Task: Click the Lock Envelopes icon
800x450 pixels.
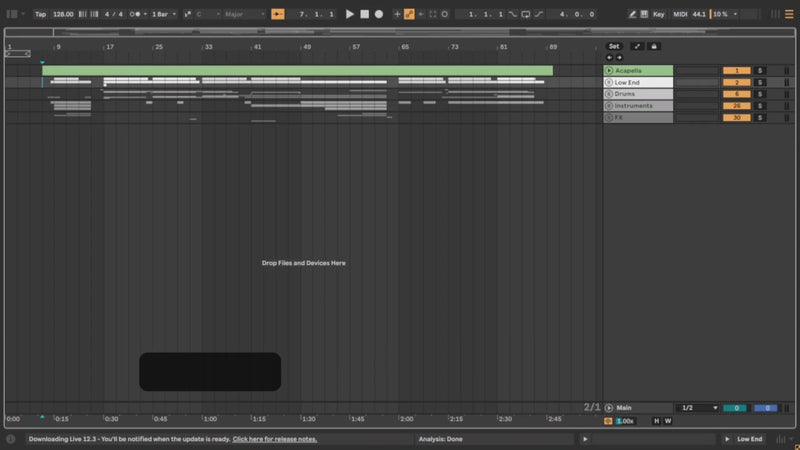Action: click(654, 46)
